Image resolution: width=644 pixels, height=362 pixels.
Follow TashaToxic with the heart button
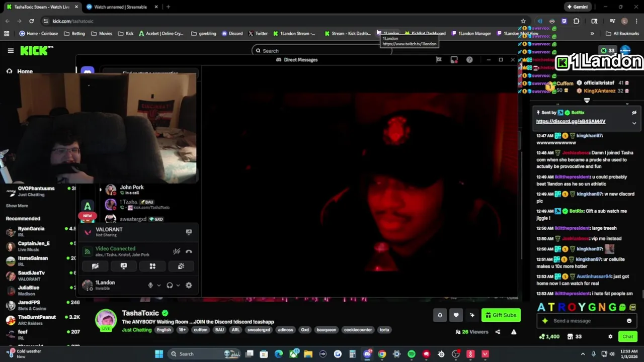[x=456, y=315]
